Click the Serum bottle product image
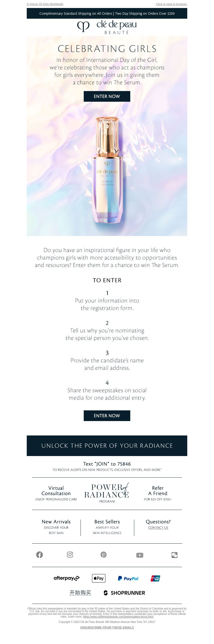 click(107, 170)
